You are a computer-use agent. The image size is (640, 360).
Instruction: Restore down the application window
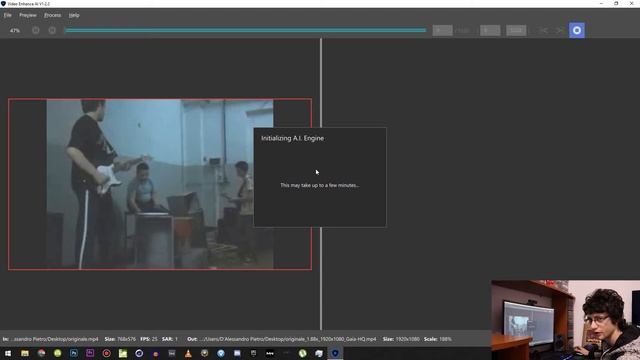pyautogui.click(x=616, y=3)
